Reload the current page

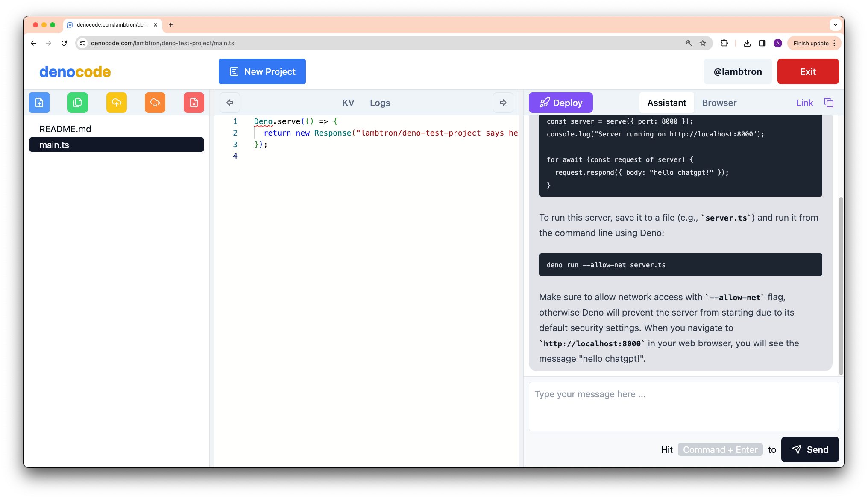[x=64, y=43]
